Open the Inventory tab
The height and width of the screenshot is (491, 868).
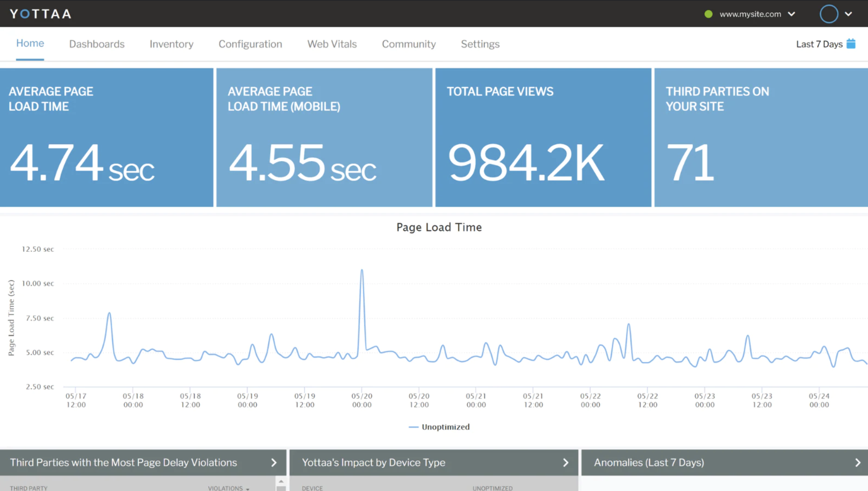pos(171,44)
